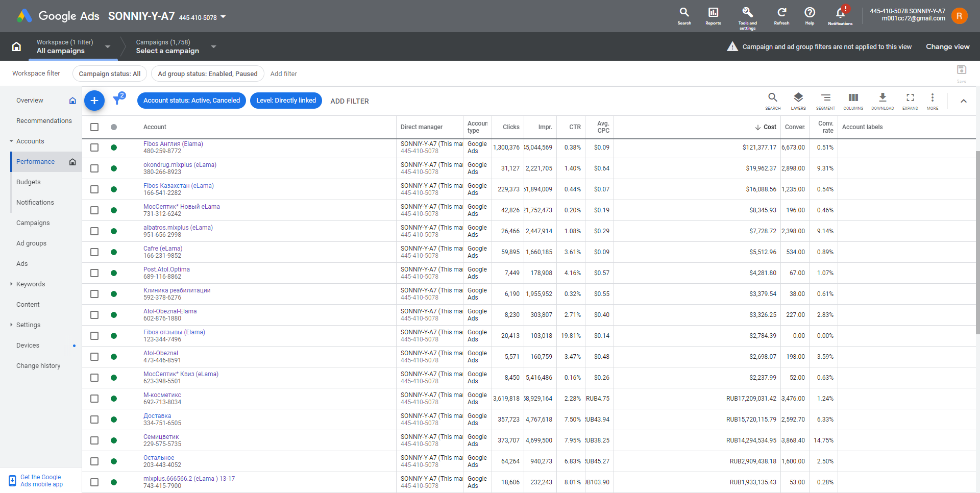980x493 pixels.
Task: Open Ad group status: Enabled, Paused filter
Action: (208, 73)
